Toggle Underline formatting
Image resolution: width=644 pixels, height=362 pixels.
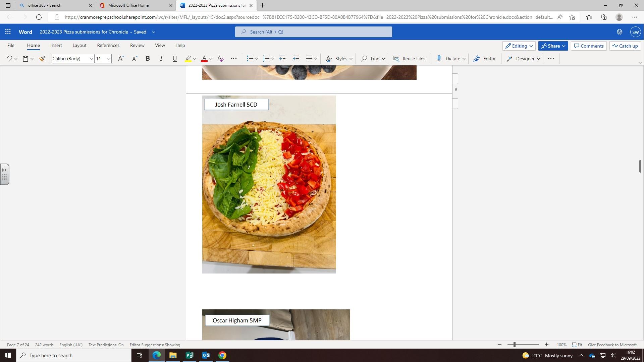pos(174,59)
